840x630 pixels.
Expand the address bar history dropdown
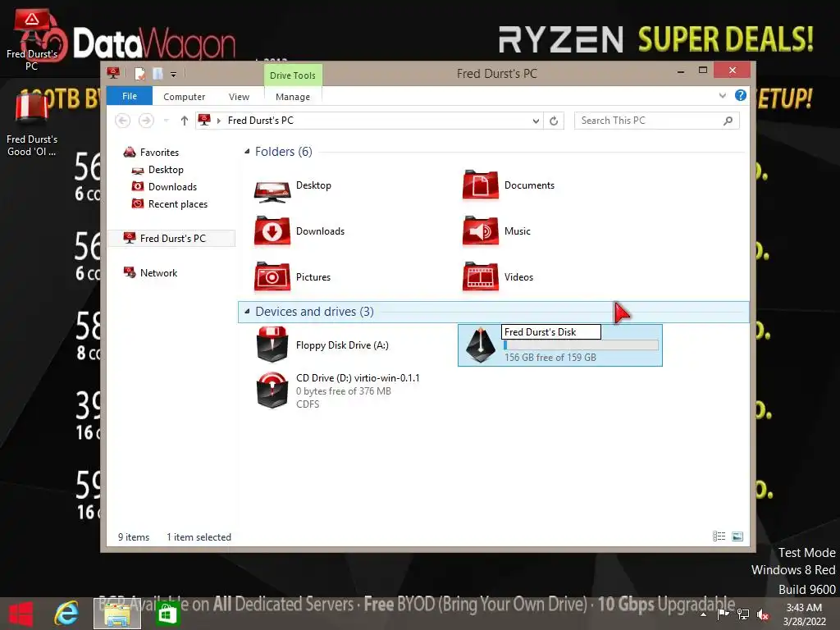[x=536, y=121]
